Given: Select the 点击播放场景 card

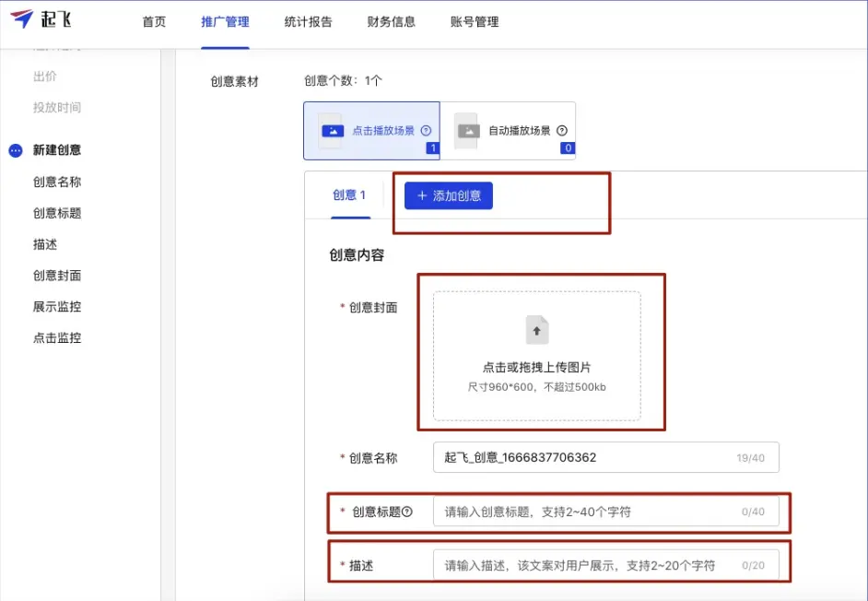Looking at the screenshot, I should click(371, 131).
